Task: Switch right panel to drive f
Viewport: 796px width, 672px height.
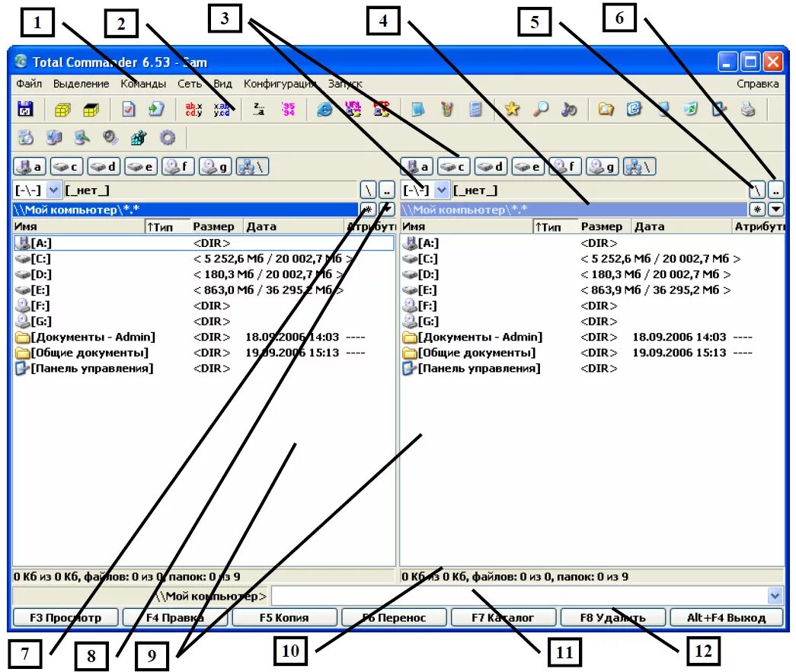Action: pos(565,167)
